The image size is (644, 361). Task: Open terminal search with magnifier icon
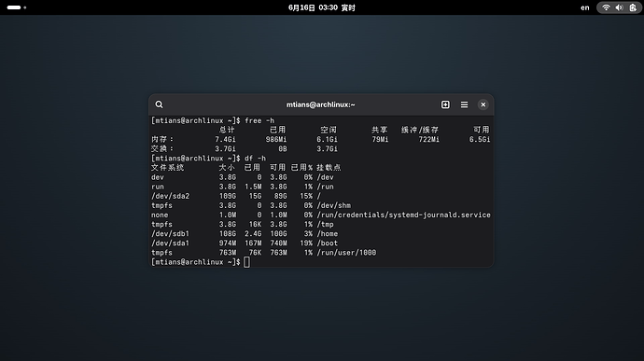tap(159, 104)
